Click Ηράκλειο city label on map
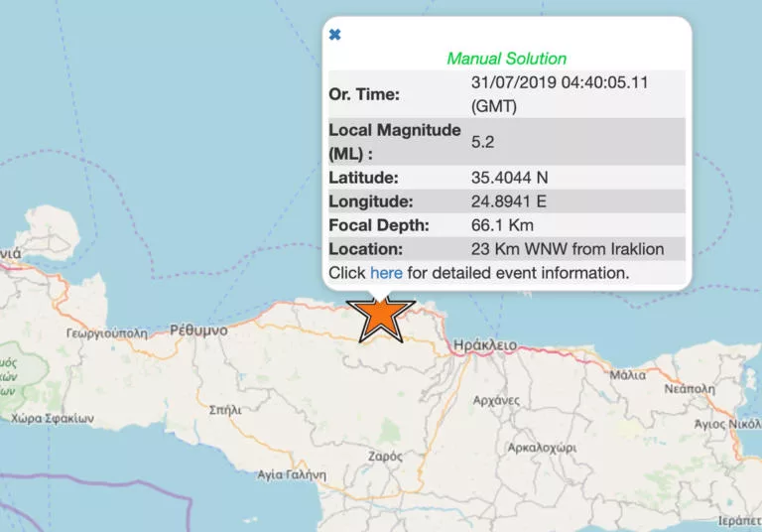 click(484, 345)
